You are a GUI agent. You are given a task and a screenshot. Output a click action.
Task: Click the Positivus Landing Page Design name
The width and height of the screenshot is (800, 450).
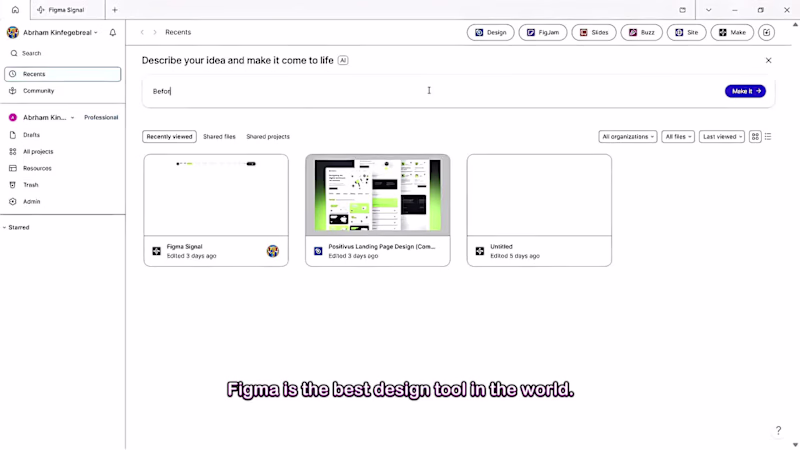[382, 246]
